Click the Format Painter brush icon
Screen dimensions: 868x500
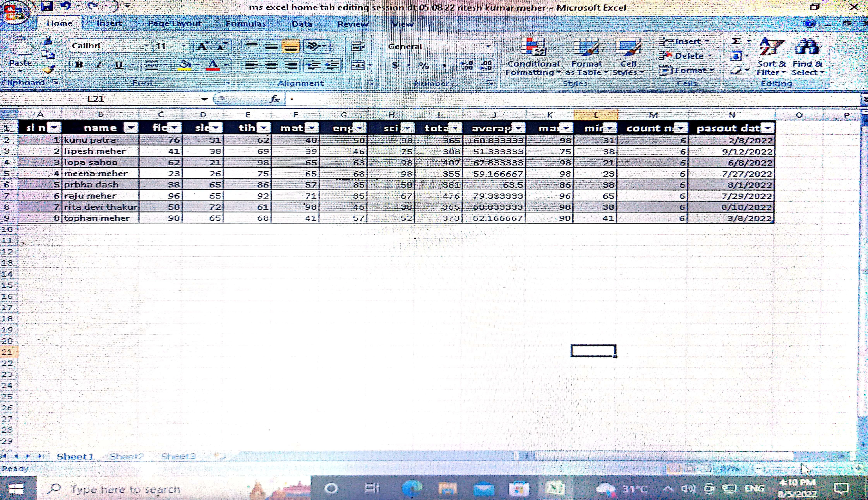[48, 70]
